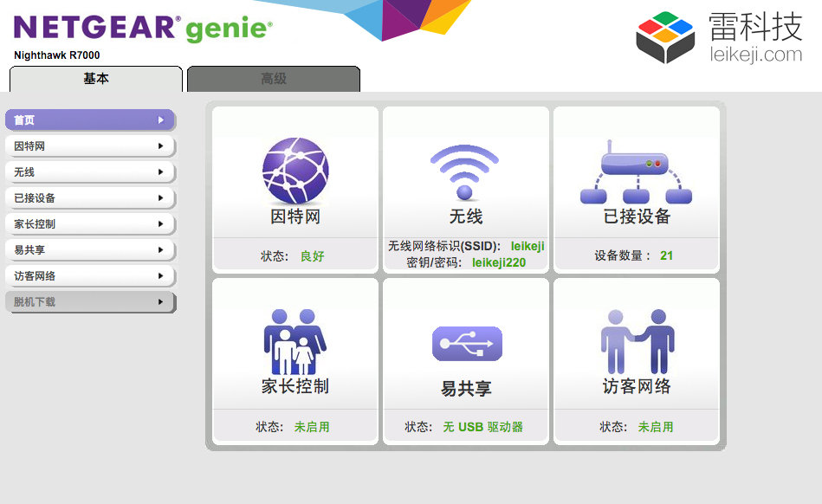Click the ReadySHARE USB icon

(467, 344)
